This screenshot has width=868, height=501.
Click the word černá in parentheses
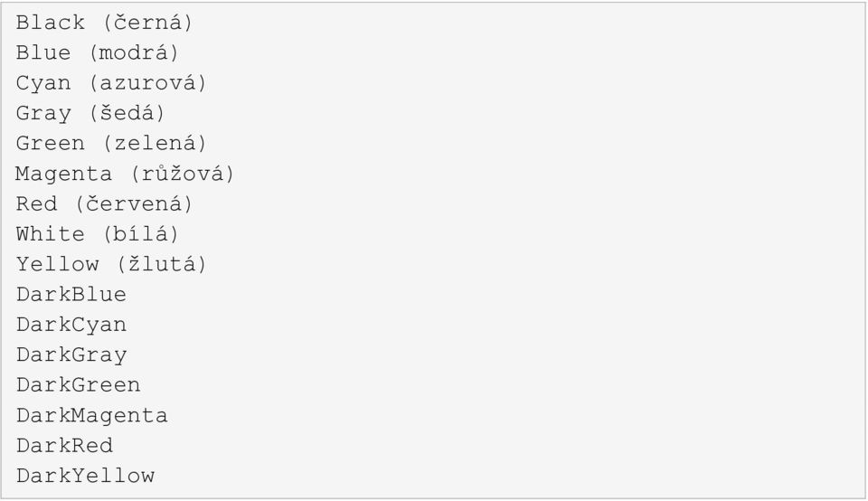click(x=147, y=23)
